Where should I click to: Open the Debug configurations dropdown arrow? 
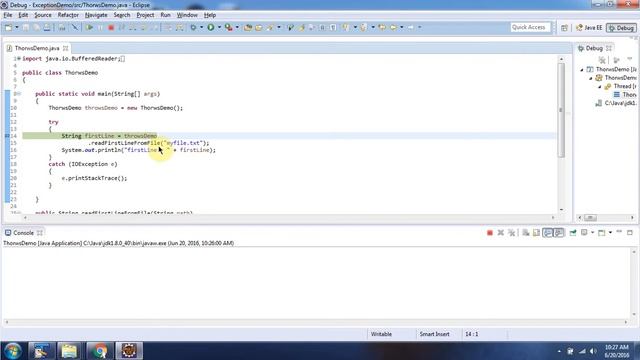click(202, 27)
